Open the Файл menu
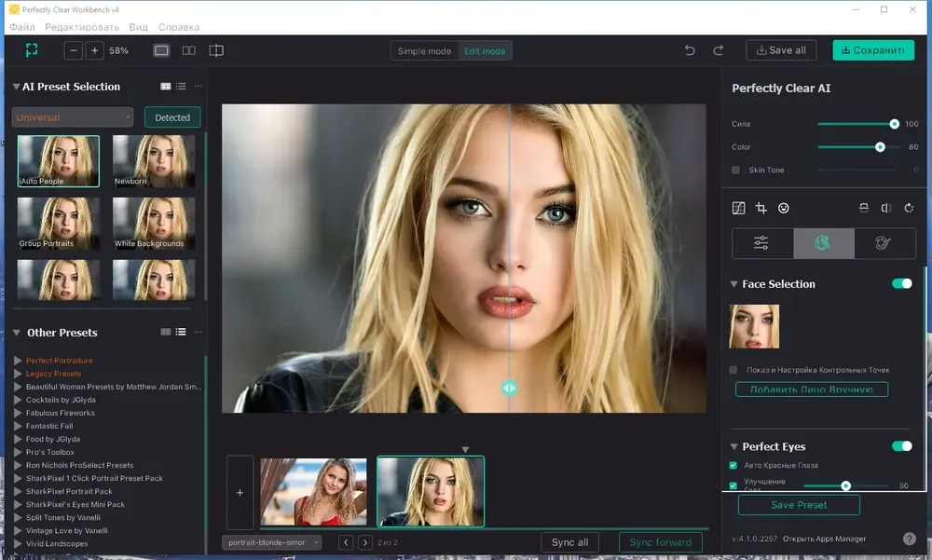The height and width of the screenshot is (560, 932). 22,27
